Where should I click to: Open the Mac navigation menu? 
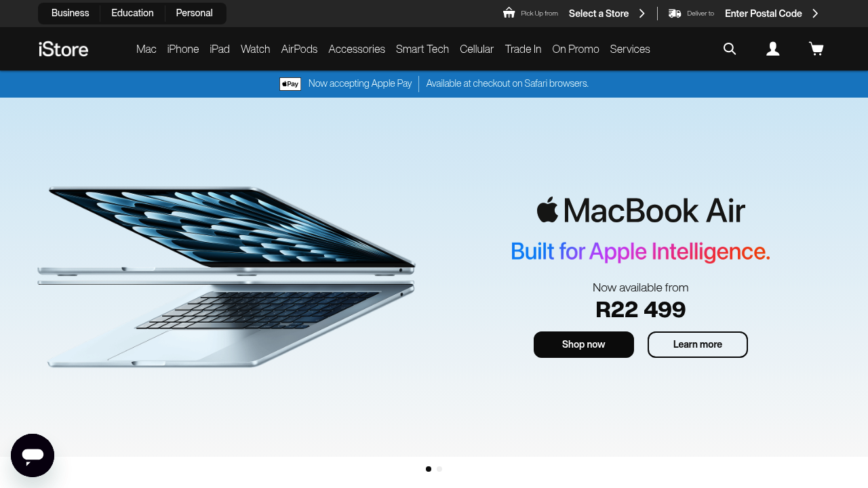click(x=146, y=49)
